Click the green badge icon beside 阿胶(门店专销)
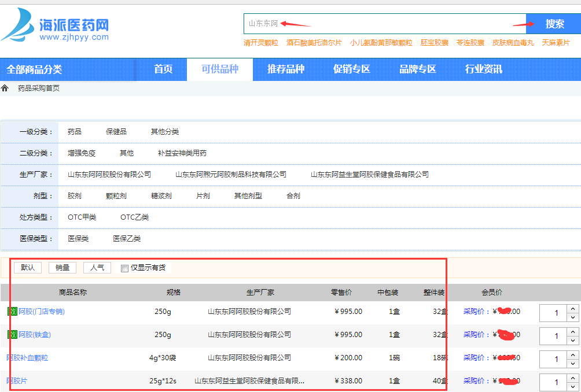Screen dimensions: 581x392 [x=13, y=311]
